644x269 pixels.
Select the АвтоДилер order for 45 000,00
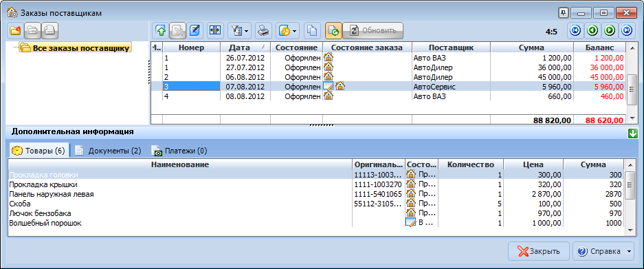[x=388, y=77]
